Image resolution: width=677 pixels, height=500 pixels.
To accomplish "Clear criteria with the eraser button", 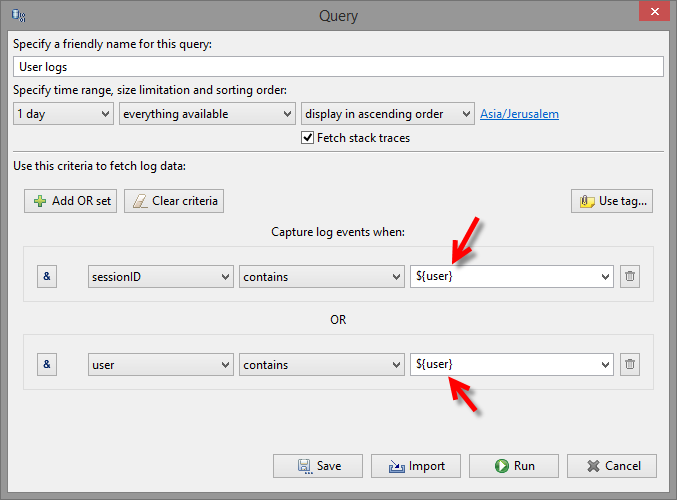I will point(174,201).
